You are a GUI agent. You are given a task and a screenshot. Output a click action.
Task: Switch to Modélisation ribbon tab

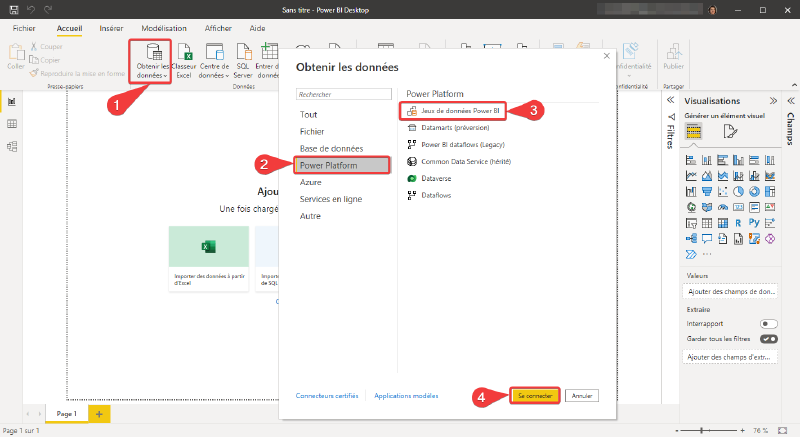[x=164, y=29]
